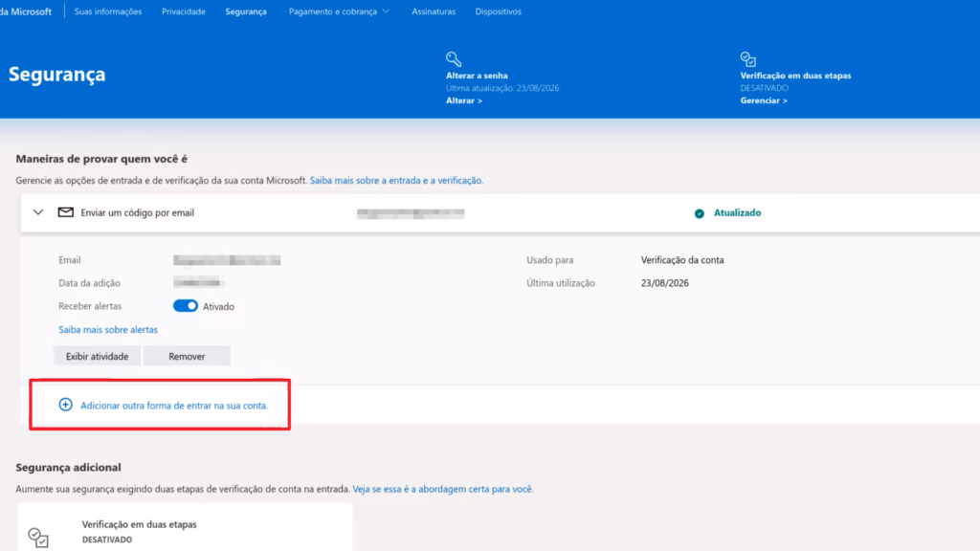Click the blurred email address in header row
The image size is (980, 551).
411,213
